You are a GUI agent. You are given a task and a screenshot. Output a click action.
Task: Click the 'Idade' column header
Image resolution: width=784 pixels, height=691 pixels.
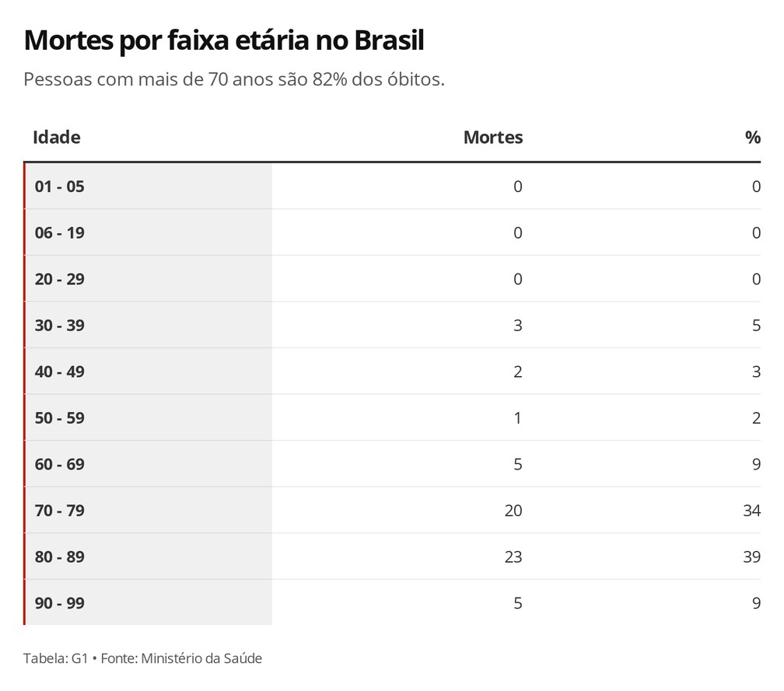(57, 138)
